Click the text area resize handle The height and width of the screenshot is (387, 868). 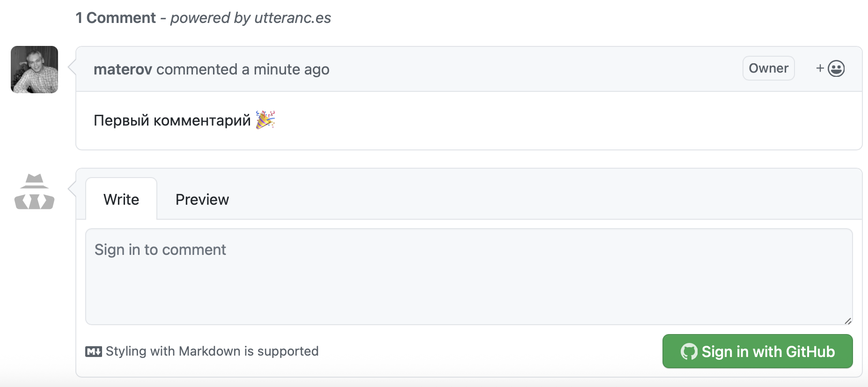[x=847, y=321]
